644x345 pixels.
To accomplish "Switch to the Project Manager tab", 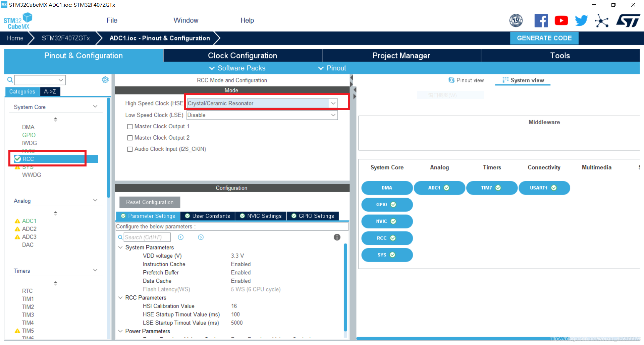I will pos(401,56).
